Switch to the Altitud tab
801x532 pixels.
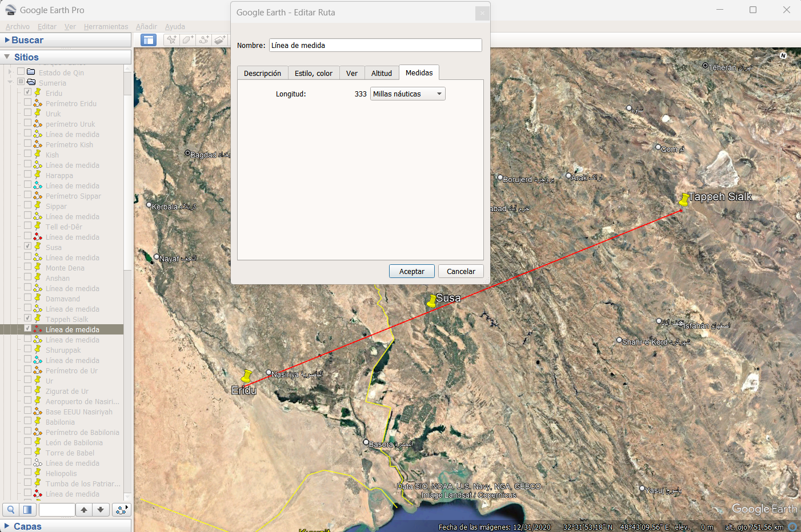click(x=382, y=73)
